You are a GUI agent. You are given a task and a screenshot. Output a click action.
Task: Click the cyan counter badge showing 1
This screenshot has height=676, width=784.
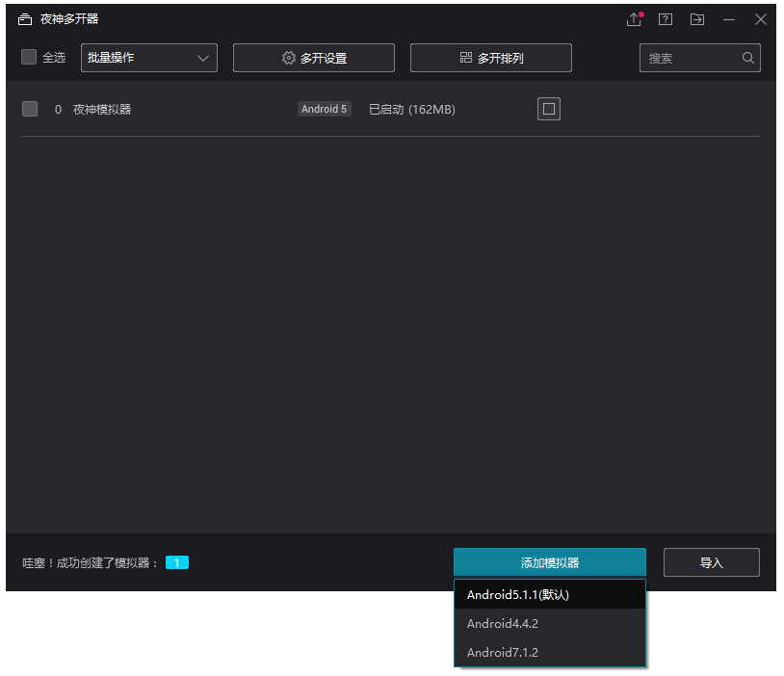(176, 562)
